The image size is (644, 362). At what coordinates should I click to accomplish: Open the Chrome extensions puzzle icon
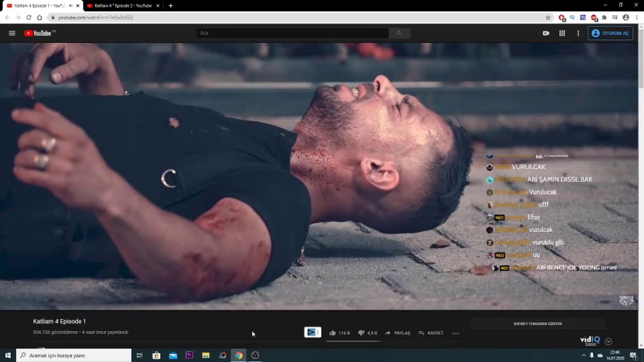(x=604, y=18)
